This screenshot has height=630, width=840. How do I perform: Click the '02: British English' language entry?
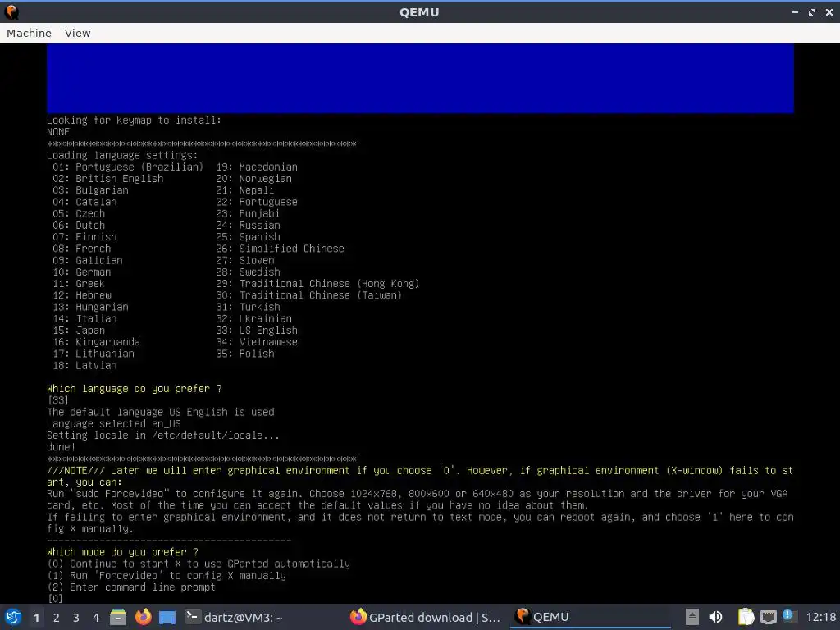[x=107, y=178]
